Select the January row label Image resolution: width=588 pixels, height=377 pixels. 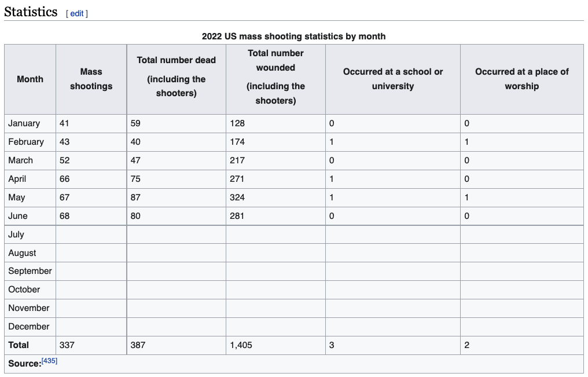[24, 123]
